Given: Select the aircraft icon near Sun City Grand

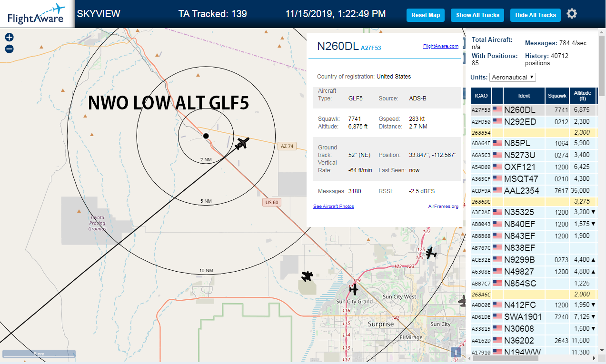Looking at the screenshot, I should [x=353, y=288].
